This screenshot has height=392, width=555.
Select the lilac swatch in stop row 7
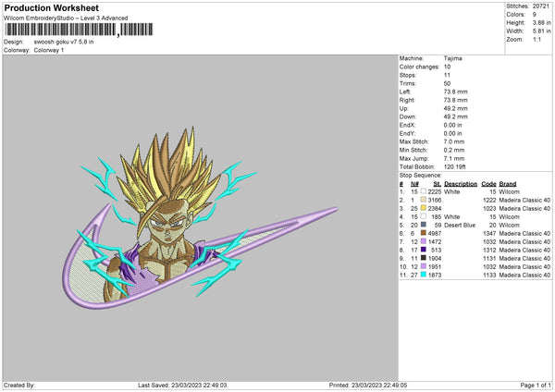point(424,241)
